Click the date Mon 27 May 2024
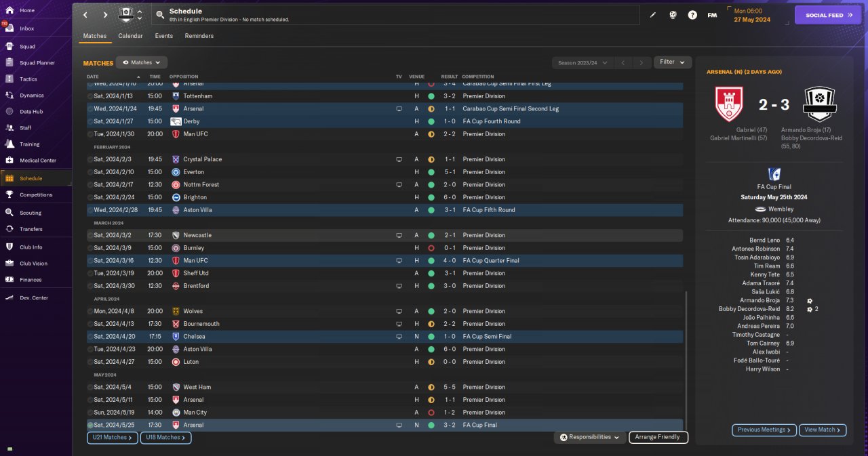Image resolution: width=868 pixels, height=456 pixels. point(752,15)
